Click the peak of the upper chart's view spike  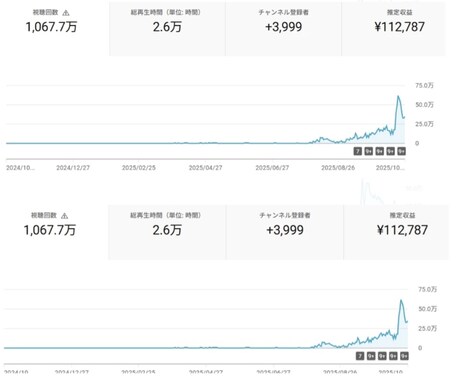pyautogui.click(x=398, y=96)
